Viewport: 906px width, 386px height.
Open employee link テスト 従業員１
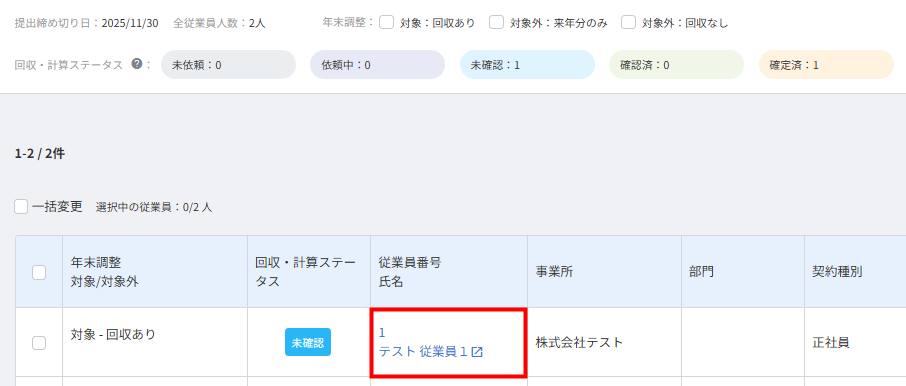(x=423, y=352)
